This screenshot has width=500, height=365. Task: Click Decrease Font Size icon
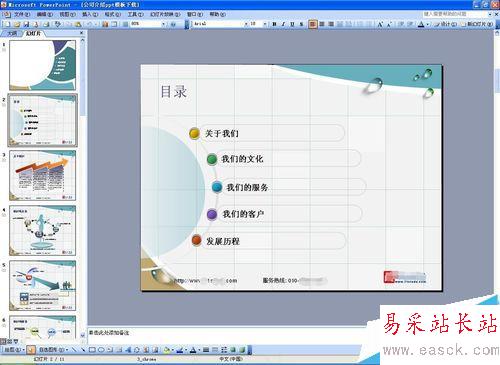[x=389, y=24]
